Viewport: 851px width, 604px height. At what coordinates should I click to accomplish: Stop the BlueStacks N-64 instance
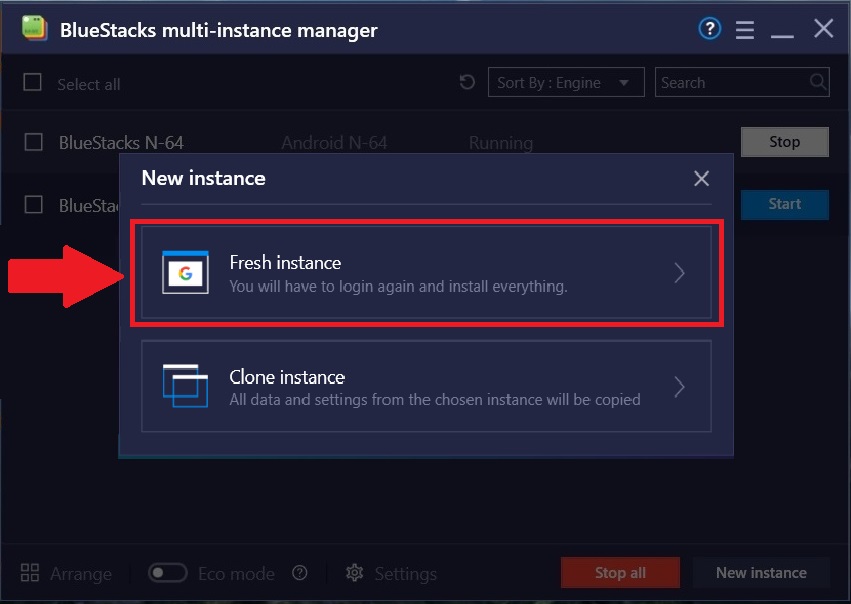785,142
